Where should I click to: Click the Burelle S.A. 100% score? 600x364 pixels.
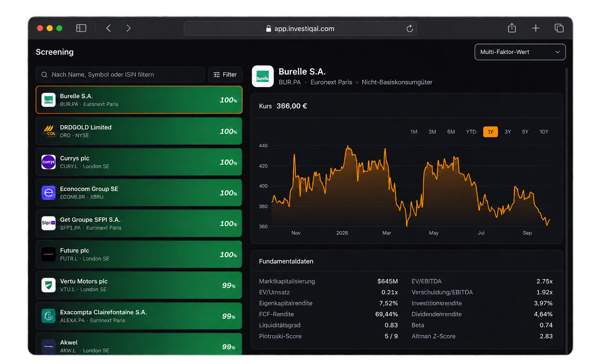pos(228,100)
